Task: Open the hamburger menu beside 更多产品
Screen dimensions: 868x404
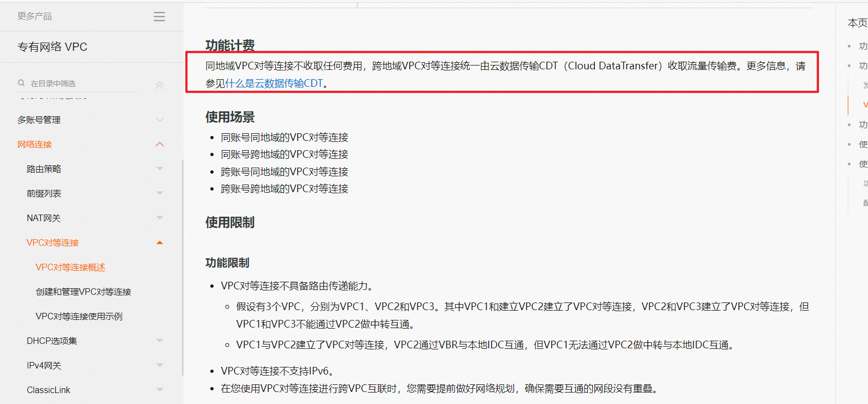Action: click(x=160, y=16)
